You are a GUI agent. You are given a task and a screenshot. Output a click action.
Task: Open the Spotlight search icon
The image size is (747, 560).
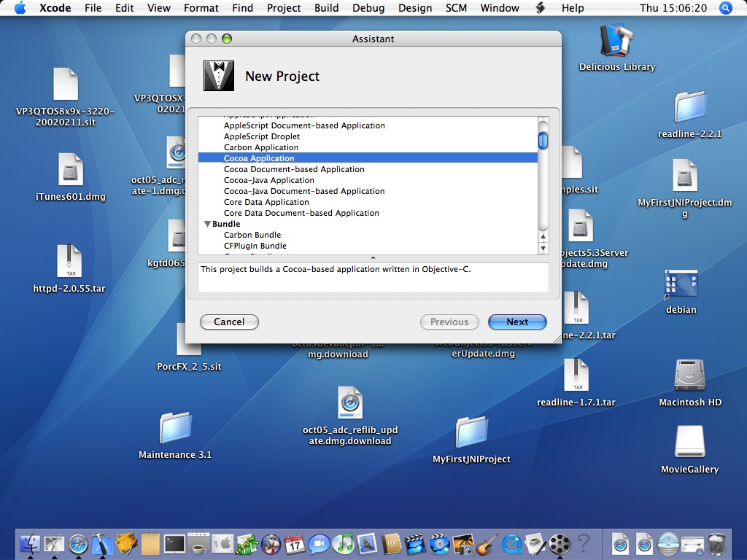(725, 8)
